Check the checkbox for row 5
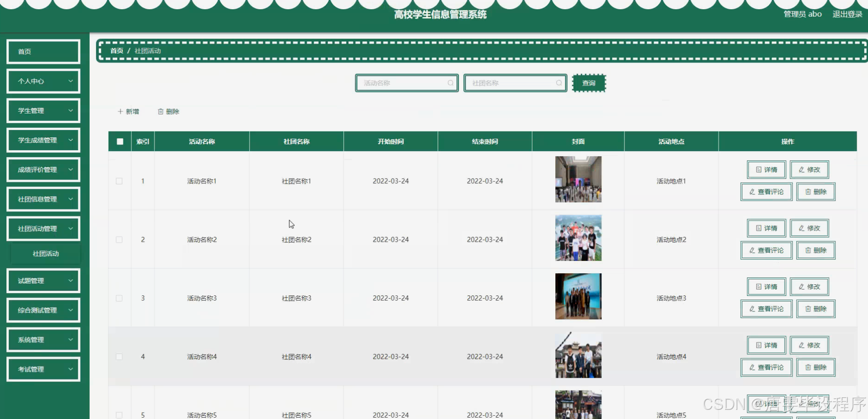The image size is (868, 419). [x=119, y=415]
